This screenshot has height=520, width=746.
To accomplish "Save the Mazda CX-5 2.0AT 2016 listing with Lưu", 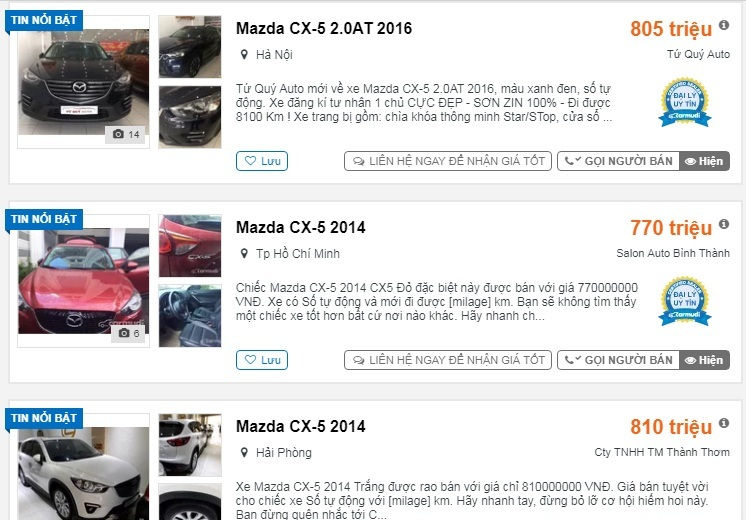I will tap(262, 161).
